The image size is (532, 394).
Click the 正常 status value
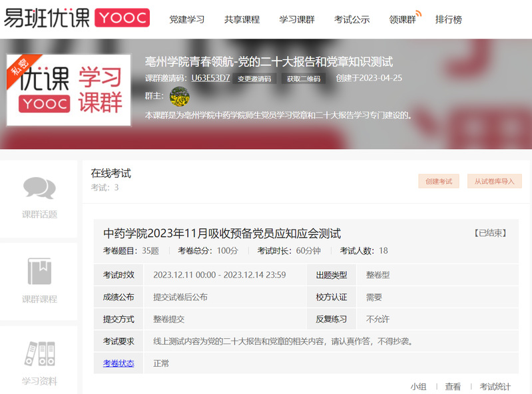[x=161, y=363]
